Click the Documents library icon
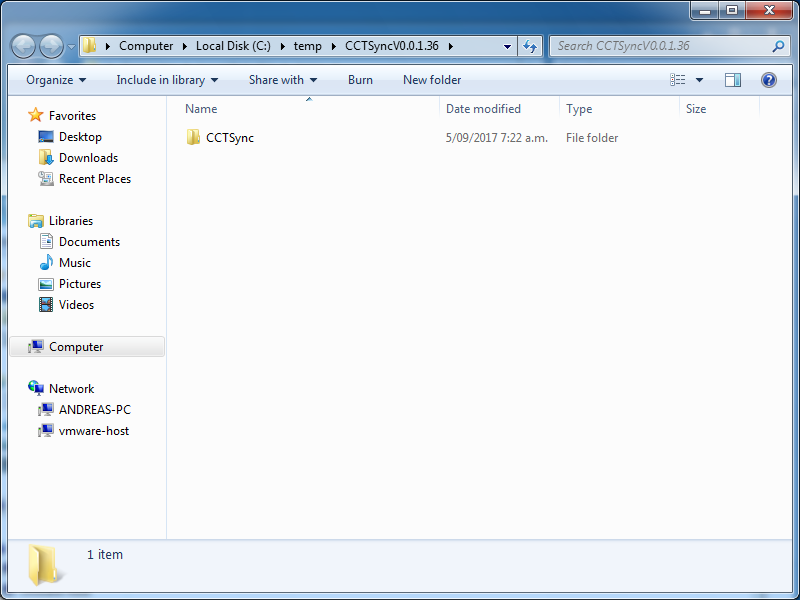The height and width of the screenshot is (600, 800). (x=46, y=241)
